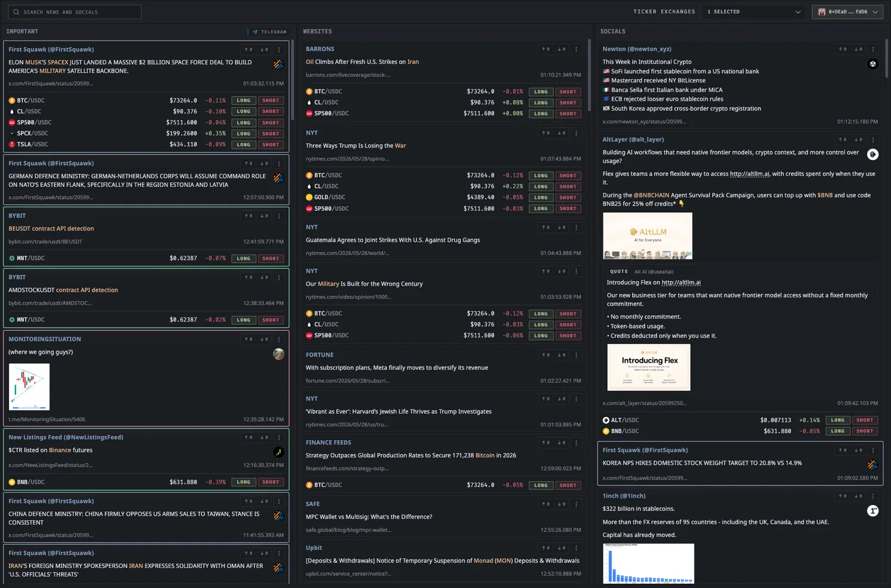891x588 pixels.
Task: Upvote the SpaceX Space Force post
Action: [248, 50]
